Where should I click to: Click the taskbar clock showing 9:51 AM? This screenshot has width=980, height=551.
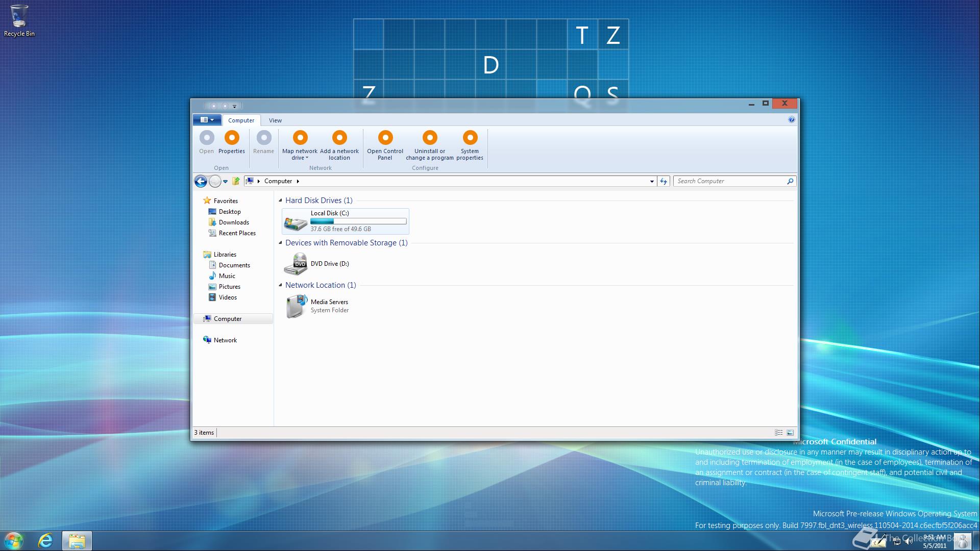pos(935,541)
